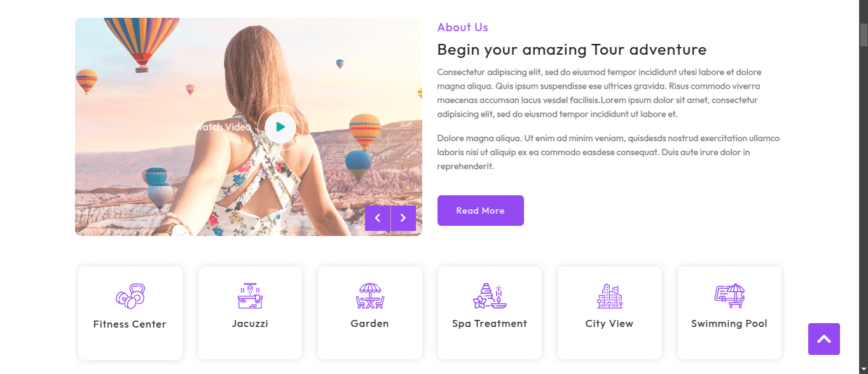Click the page vertical scrollbar thumb
Viewport: 868px width, 374px height.
pyautogui.click(x=864, y=35)
